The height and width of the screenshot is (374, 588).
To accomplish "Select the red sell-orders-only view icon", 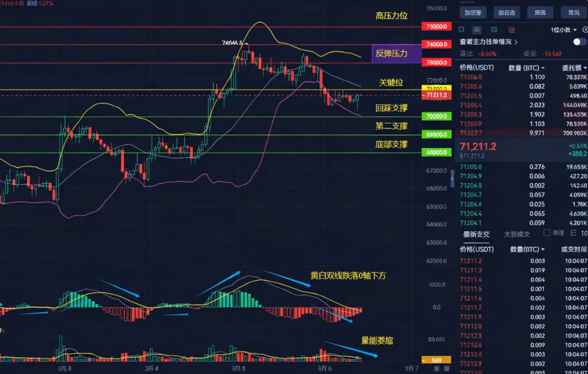I will (512, 29).
